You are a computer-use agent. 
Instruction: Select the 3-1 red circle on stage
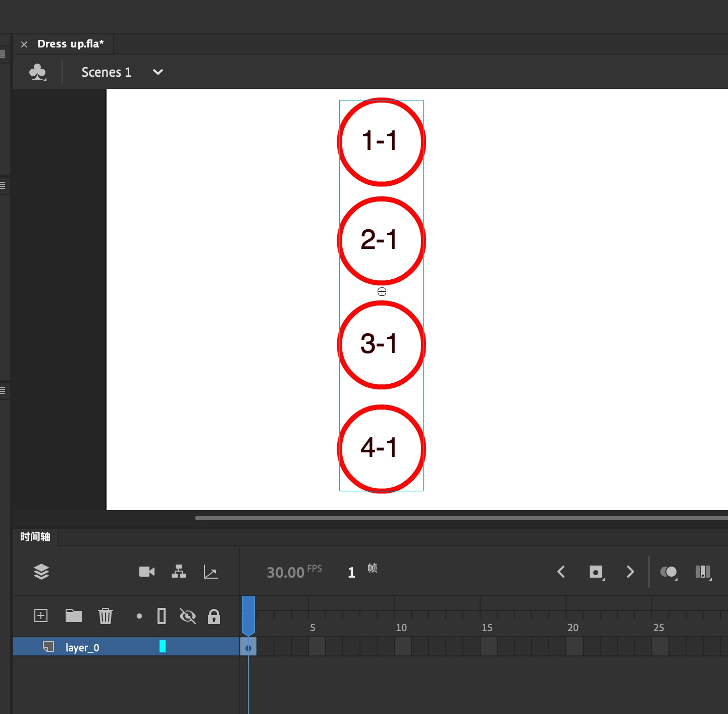point(381,345)
